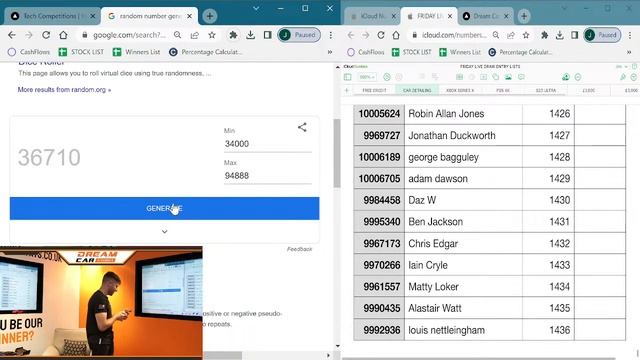Reload the Google search page

pos(46,35)
